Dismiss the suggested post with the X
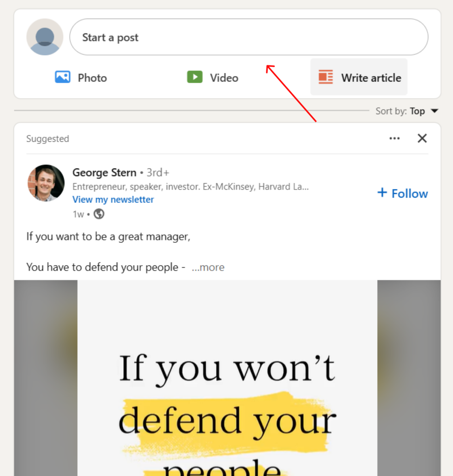453x476 pixels. pyautogui.click(x=422, y=139)
